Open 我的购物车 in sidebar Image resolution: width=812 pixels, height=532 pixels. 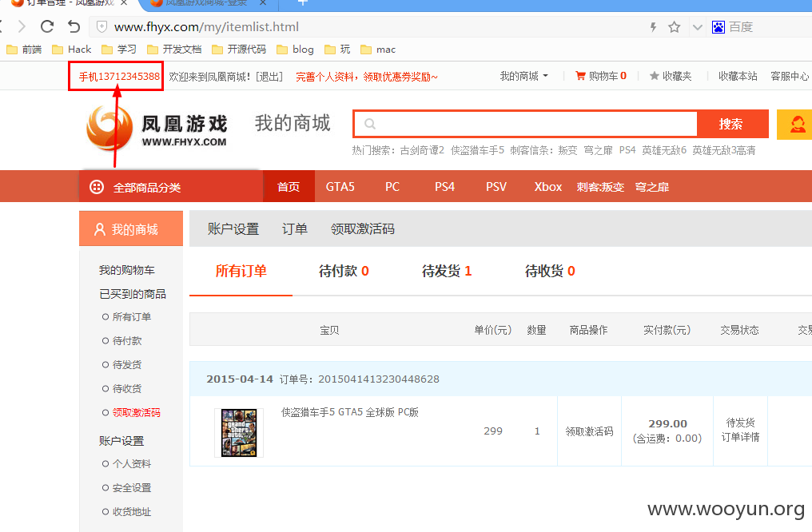tap(127, 270)
